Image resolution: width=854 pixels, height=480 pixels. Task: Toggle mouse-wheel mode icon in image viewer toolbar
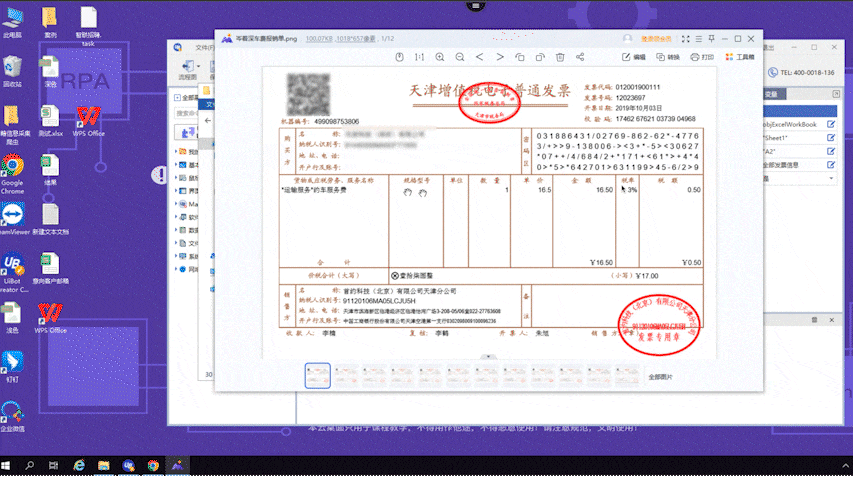pos(399,57)
